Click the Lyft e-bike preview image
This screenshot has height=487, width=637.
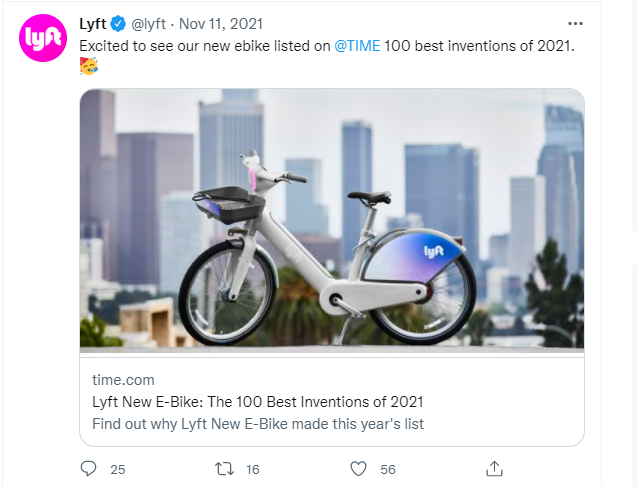pyautogui.click(x=331, y=218)
